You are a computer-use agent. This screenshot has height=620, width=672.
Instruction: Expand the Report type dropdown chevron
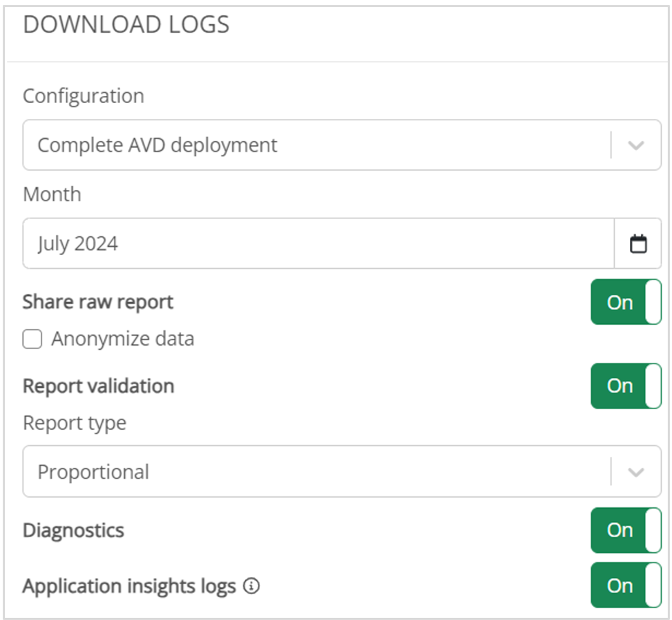pyautogui.click(x=636, y=472)
